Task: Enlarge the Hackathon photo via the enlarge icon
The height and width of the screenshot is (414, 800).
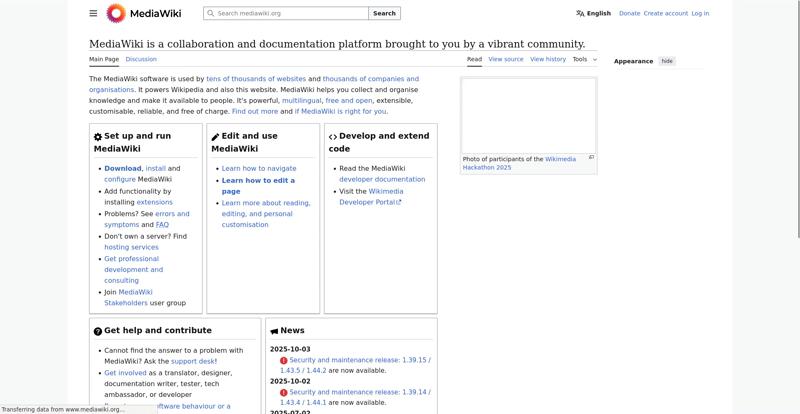Action: pyautogui.click(x=591, y=157)
